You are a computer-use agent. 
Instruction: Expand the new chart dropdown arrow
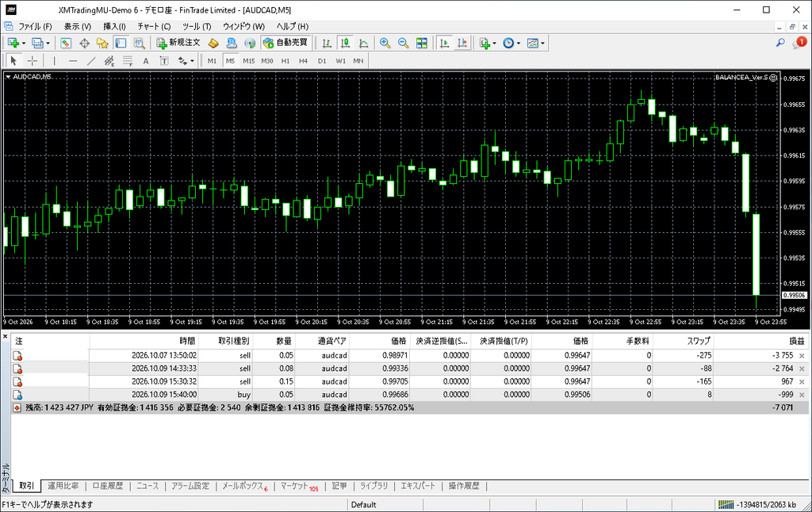pyautogui.click(x=24, y=43)
